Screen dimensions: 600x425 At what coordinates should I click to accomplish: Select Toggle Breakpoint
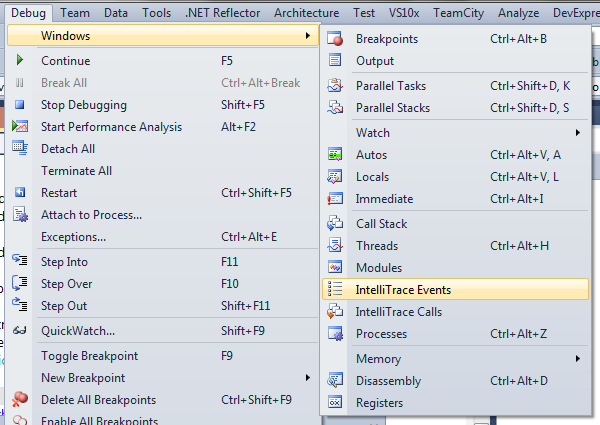tap(89, 356)
